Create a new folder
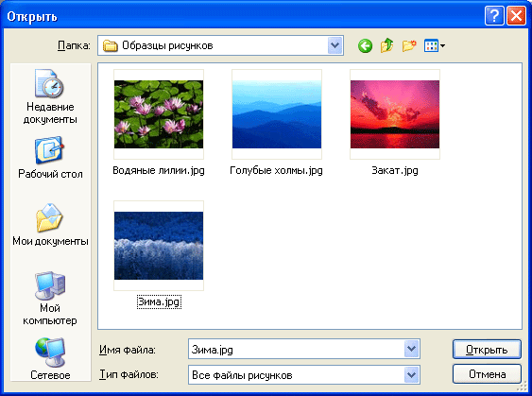Screen dimensions: 532x396 tap(409, 45)
